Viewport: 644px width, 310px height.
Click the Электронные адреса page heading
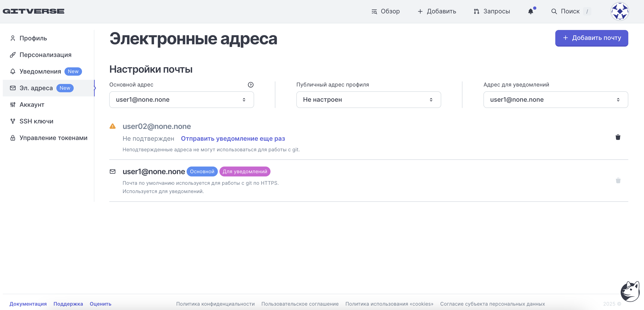pyautogui.click(x=193, y=39)
